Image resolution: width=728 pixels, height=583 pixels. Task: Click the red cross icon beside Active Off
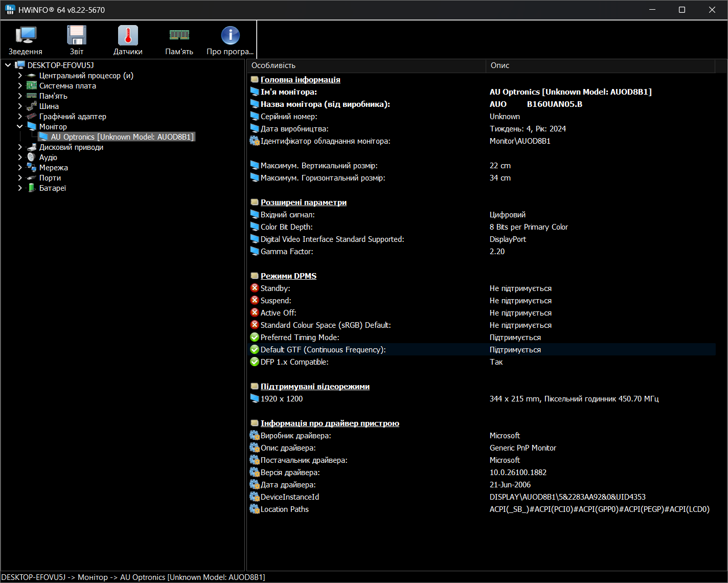(255, 312)
